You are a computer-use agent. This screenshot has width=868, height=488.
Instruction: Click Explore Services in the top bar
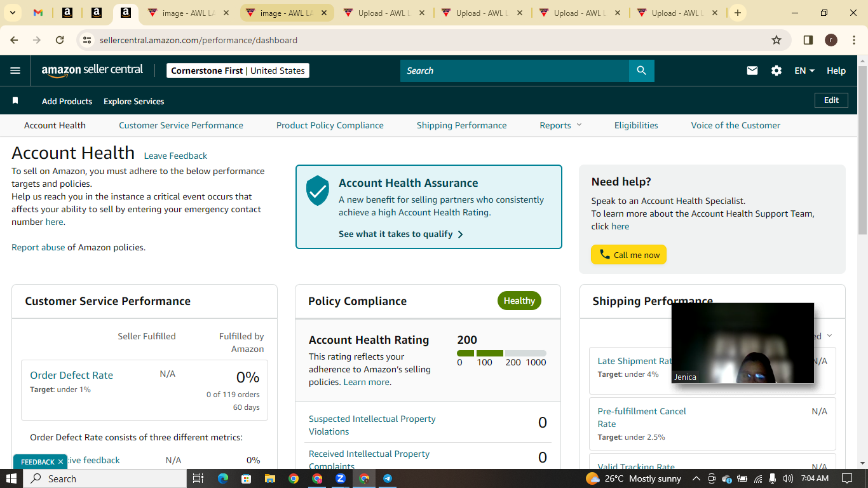pyautogui.click(x=134, y=101)
